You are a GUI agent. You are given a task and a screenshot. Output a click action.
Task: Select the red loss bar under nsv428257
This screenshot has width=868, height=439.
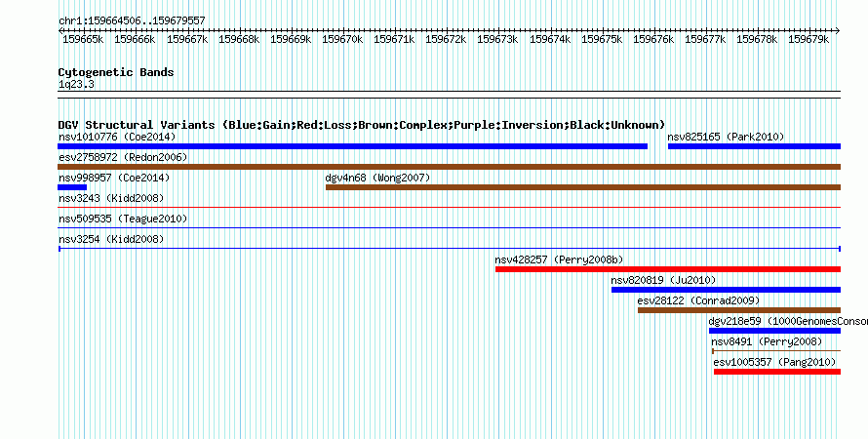click(668, 269)
